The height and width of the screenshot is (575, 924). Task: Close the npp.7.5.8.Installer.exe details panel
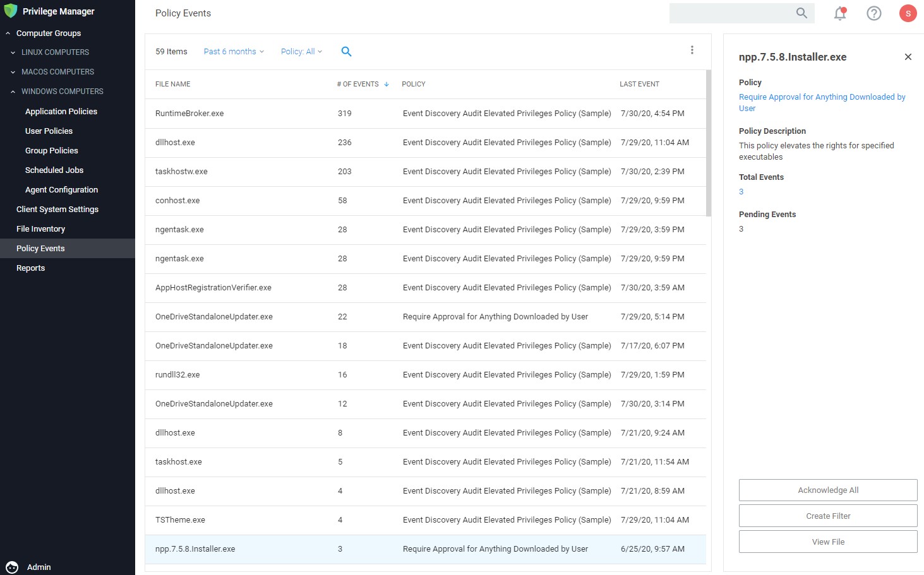pyautogui.click(x=908, y=57)
